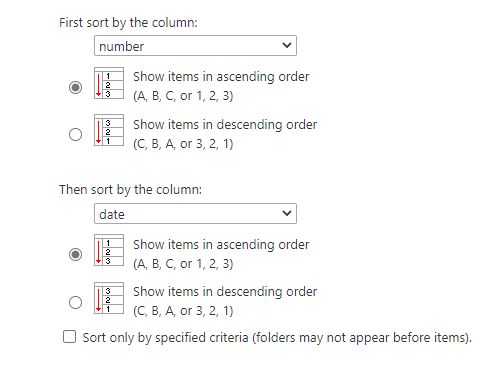Select descending order radio for Then sort column

pos(75,302)
